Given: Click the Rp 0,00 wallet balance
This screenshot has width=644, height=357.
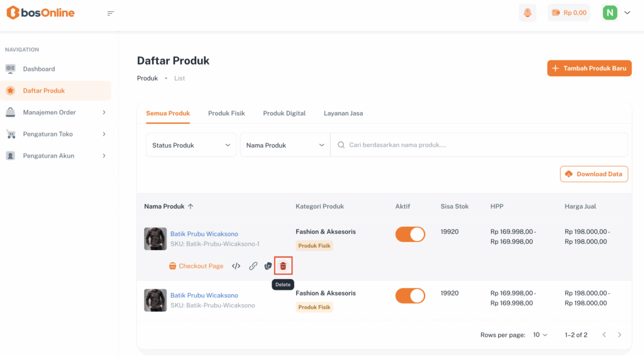Looking at the screenshot, I should (569, 13).
